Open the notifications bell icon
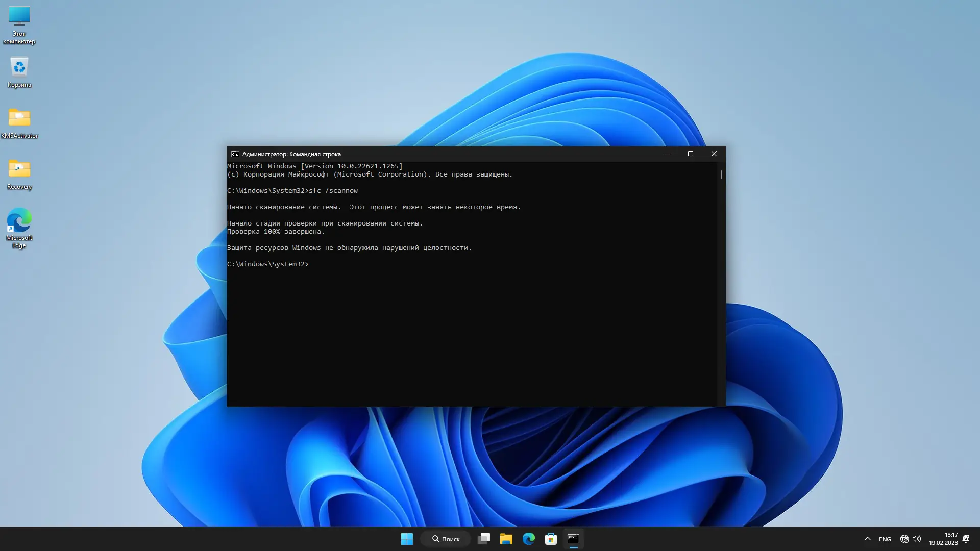This screenshot has width=980, height=551. click(x=966, y=539)
